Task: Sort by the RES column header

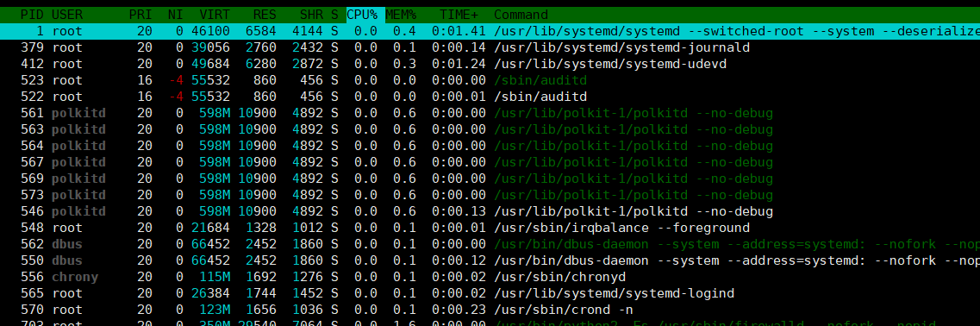Action: [265, 15]
